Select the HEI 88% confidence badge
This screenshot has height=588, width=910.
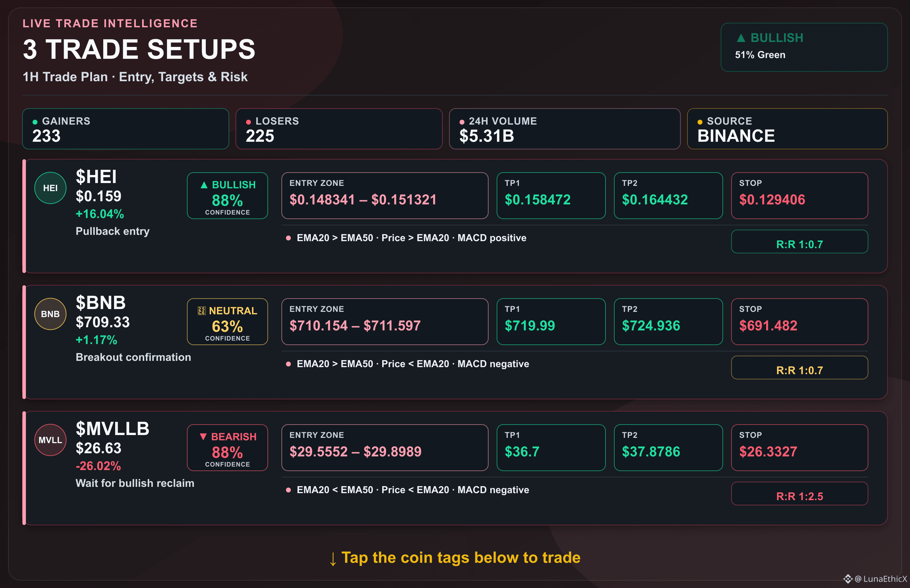coord(227,196)
